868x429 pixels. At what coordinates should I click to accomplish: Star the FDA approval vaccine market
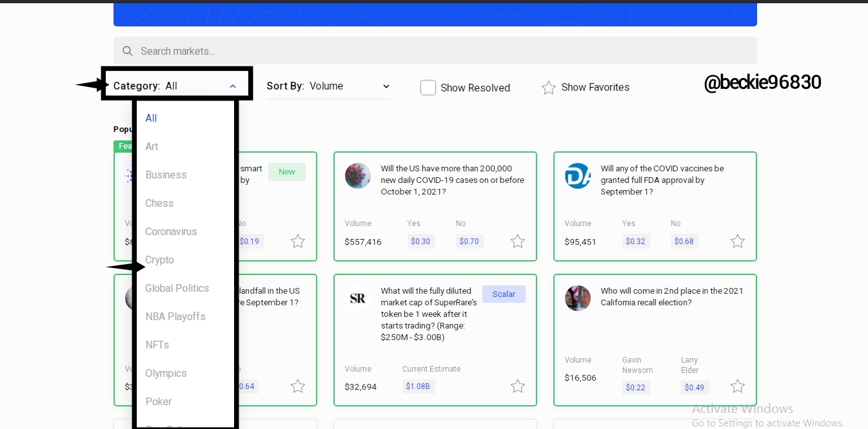point(737,242)
